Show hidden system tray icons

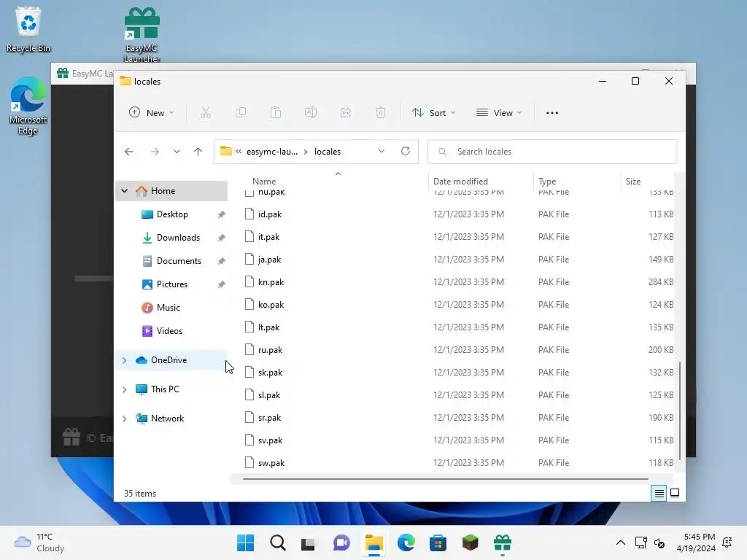[620, 542]
